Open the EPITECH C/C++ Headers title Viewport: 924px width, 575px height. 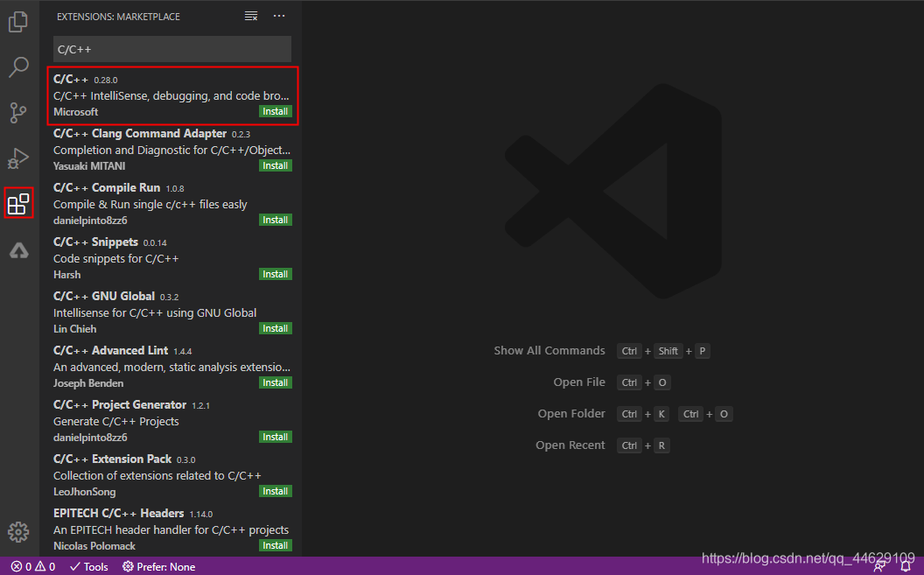(x=118, y=513)
